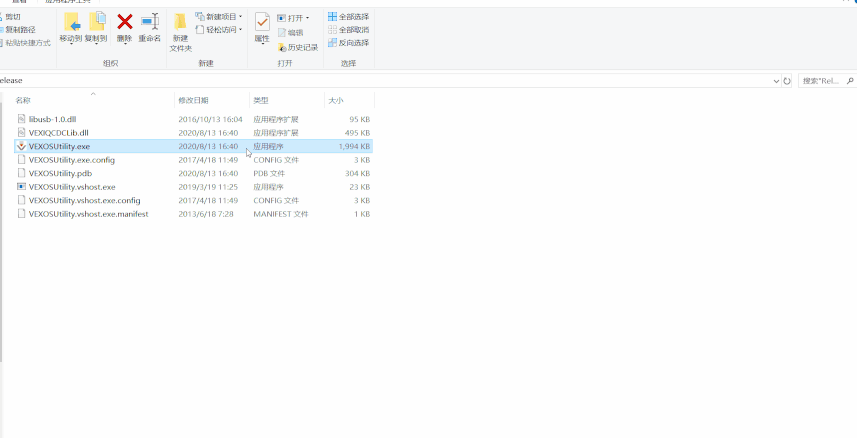The width and height of the screenshot is (857, 438).
Task: Click the VEXOSUtility.vshost.exe file icon
Action: [21, 186]
